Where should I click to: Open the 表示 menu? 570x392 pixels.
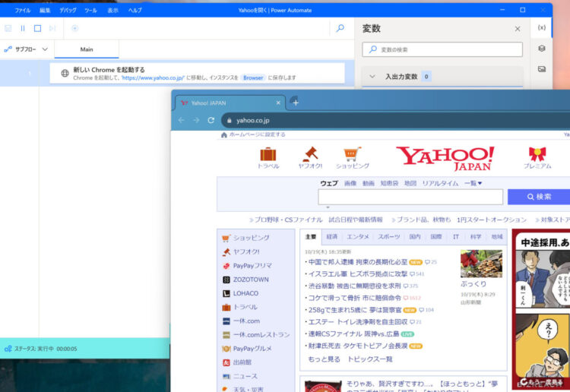click(x=113, y=10)
